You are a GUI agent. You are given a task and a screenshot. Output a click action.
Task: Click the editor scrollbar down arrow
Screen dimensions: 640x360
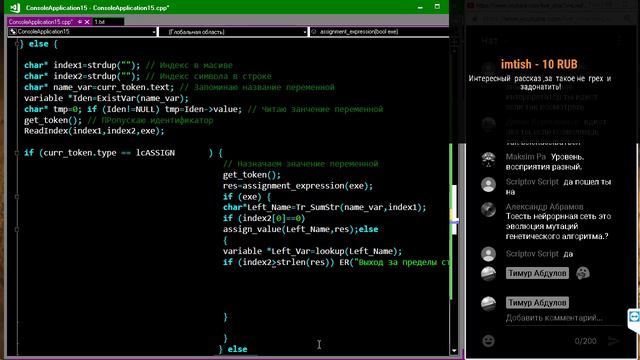coord(454,351)
